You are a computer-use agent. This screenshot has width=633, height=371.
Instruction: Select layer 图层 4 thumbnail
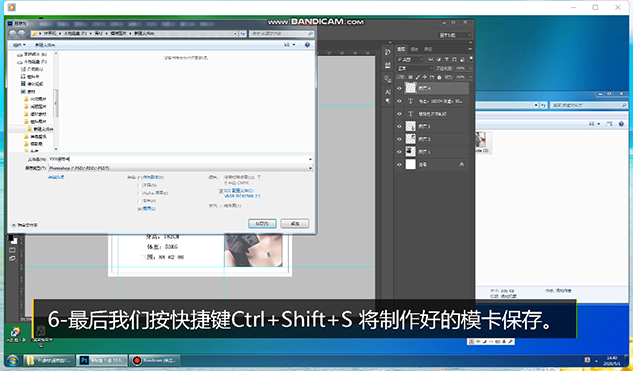tap(411, 88)
